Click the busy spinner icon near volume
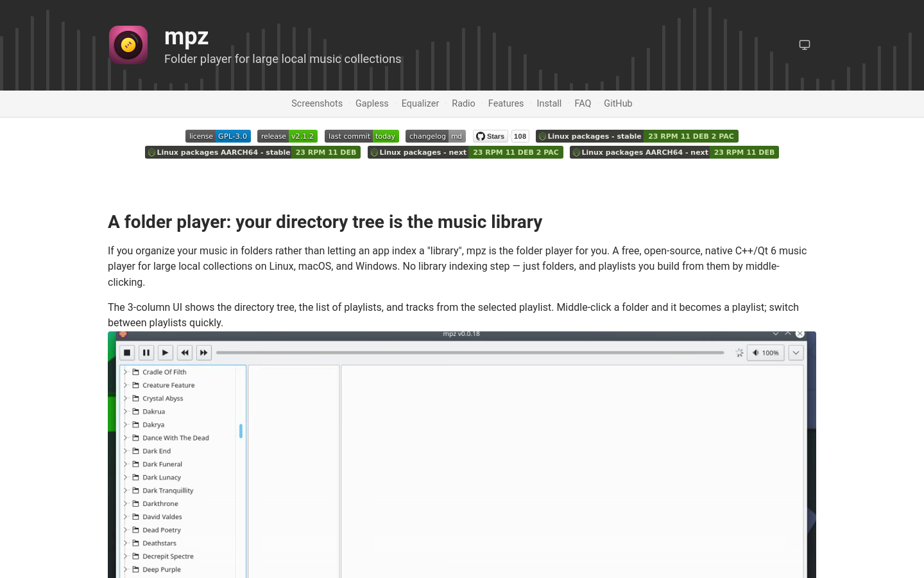924x578 pixels. click(739, 353)
